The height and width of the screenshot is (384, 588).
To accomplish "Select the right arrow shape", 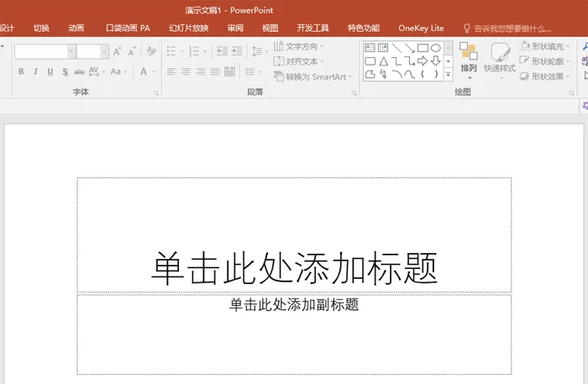I will point(423,60).
